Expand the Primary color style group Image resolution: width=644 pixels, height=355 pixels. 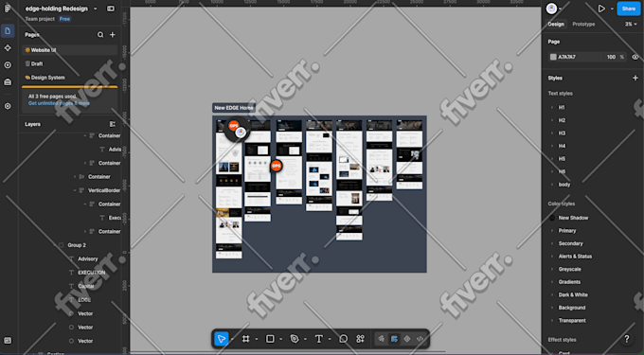click(552, 231)
